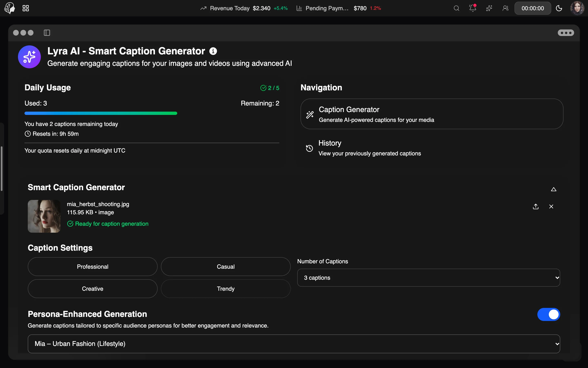
Task: Open the user profile icon
Action: [505, 8]
